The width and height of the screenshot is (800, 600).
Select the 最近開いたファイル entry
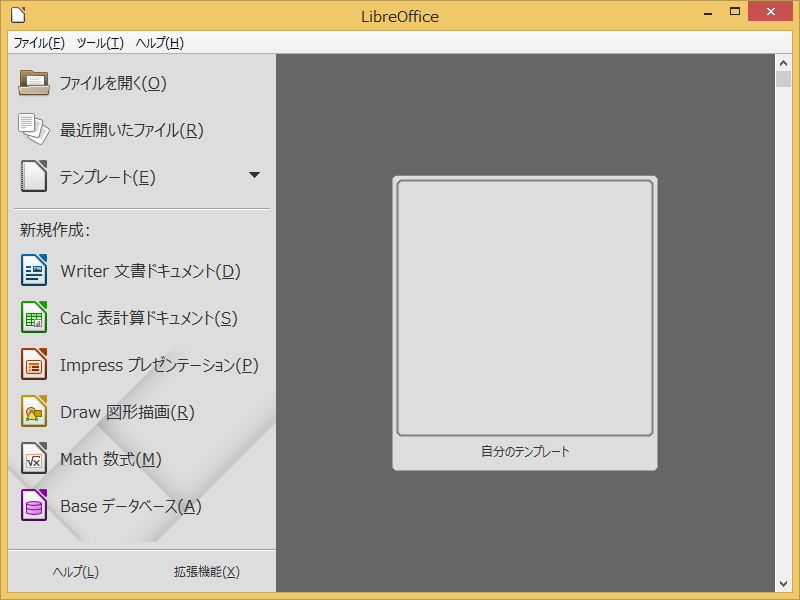pos(140,129)
